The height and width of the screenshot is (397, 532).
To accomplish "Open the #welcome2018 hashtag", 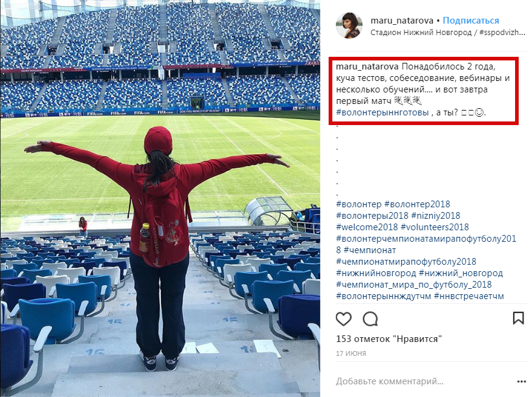I will pyautogui.click(x=367, y=227).
